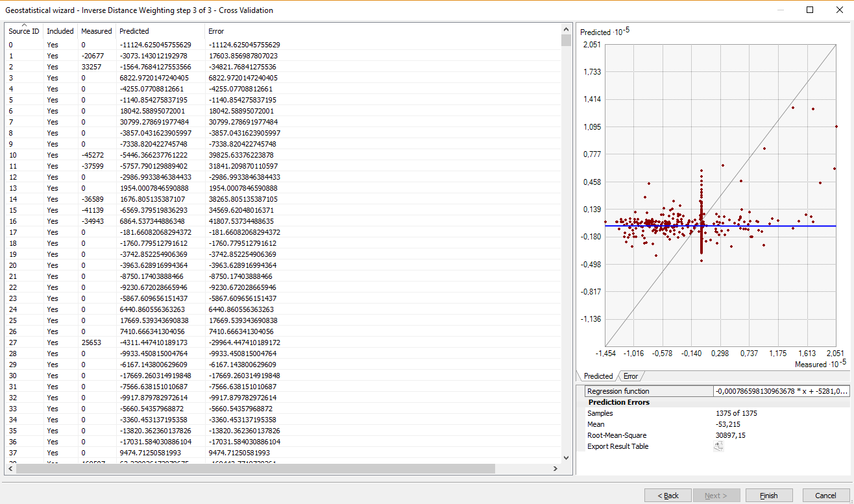Click the horizontal scrollbar's right arrow
Image resolution: width=854 pixels, height=504 pixels.
(x=555, y=468)
